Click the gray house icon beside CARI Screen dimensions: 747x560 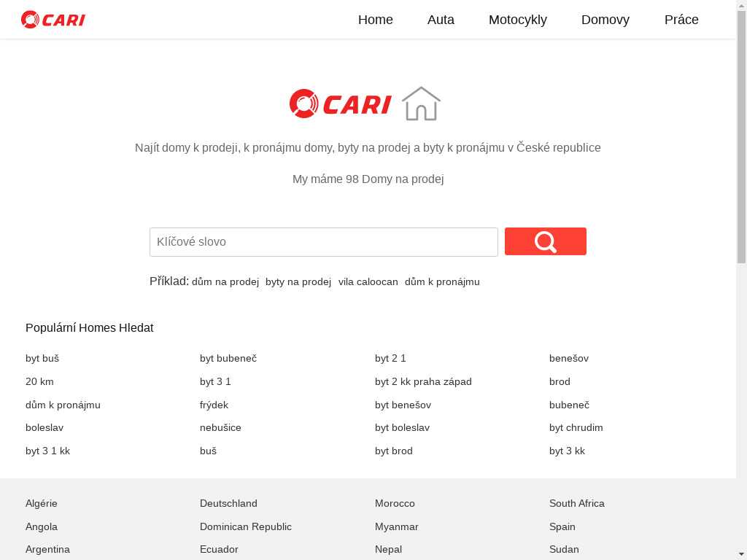pos(421,104)
